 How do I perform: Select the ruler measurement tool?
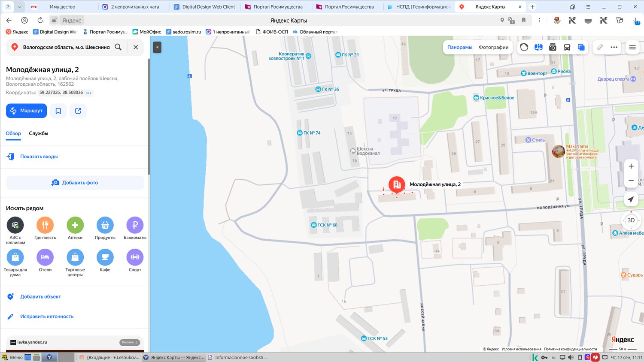(x=600, y=47)
